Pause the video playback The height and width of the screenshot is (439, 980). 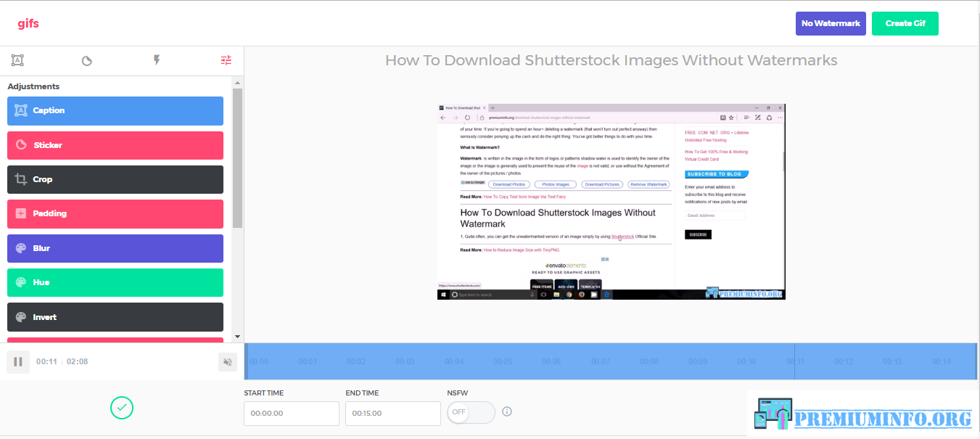[18, 361]
